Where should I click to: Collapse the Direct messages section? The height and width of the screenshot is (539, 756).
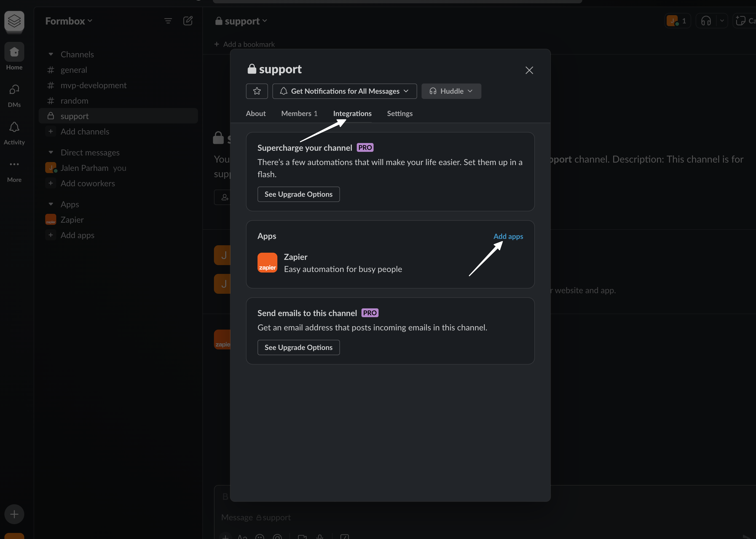51,152
